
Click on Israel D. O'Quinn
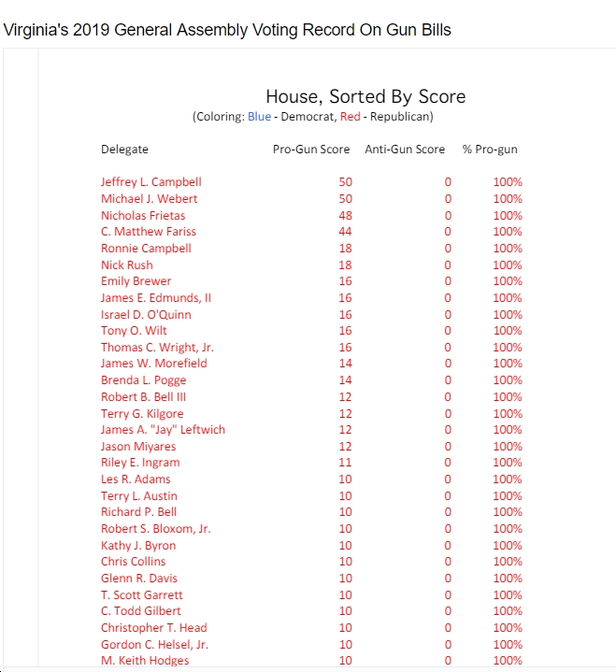146,315
